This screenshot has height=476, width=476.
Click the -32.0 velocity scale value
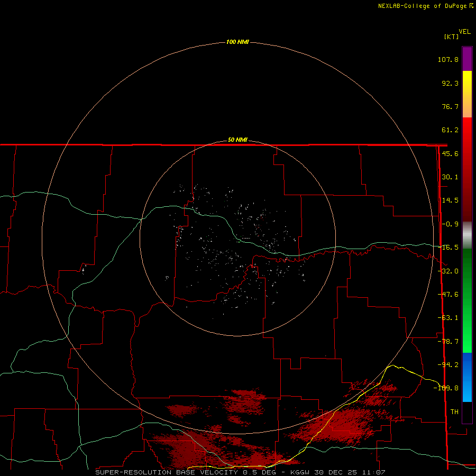pos(448,271)
